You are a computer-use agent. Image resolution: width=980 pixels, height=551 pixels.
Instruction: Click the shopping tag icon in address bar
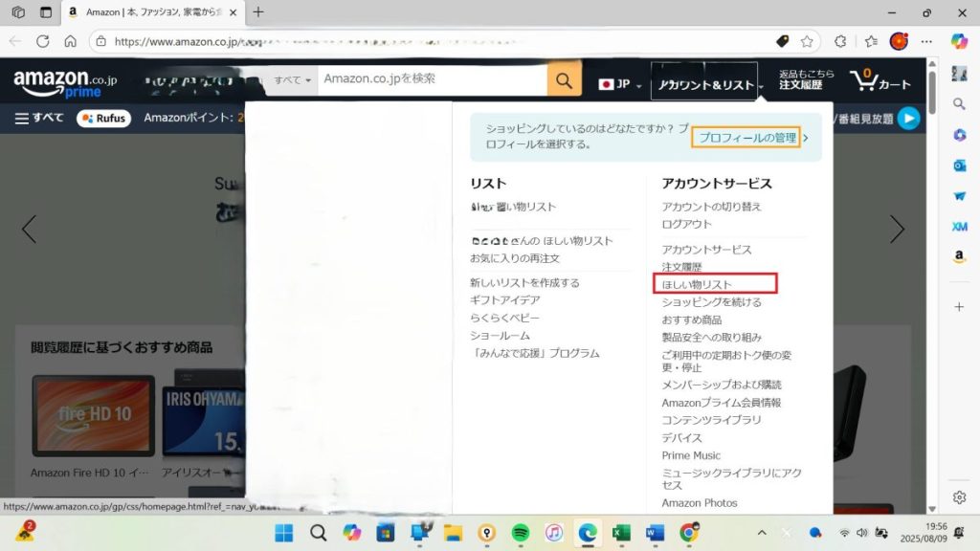(x=782, y=41)
